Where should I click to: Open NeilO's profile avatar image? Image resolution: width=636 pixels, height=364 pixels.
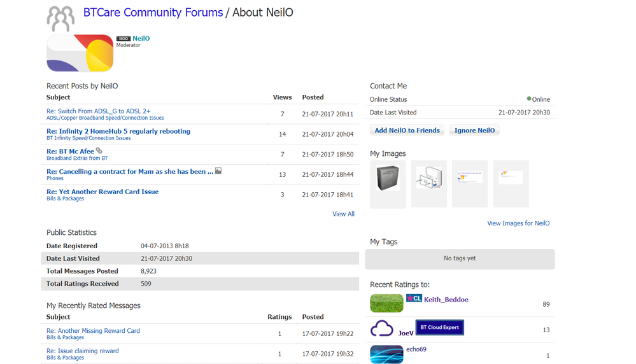(80, 53)
